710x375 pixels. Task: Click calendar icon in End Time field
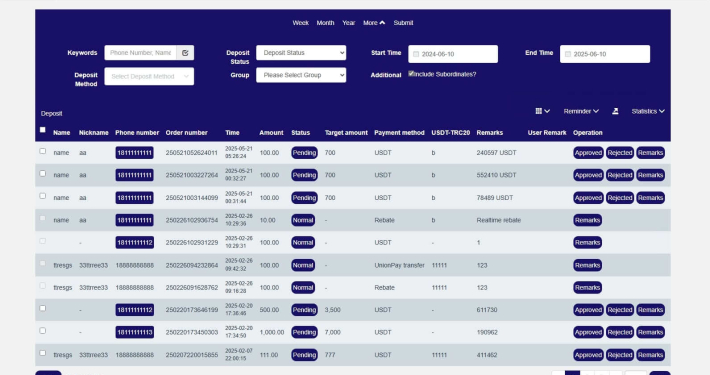(568, 54)
